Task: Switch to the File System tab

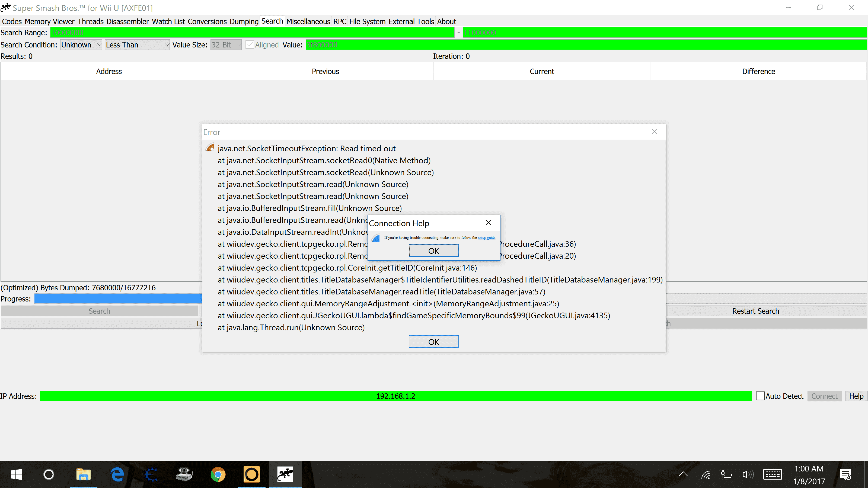Action: coord(367,22)
